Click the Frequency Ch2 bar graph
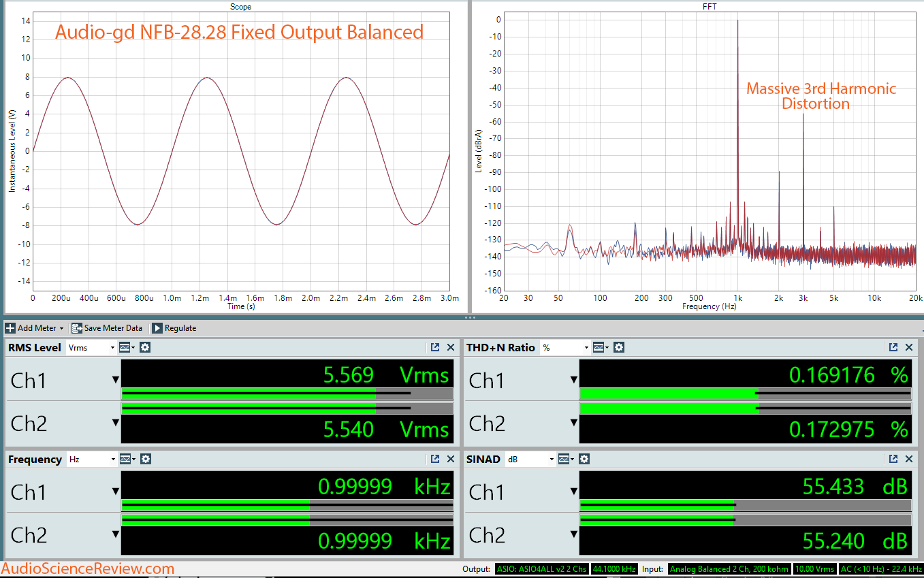Viewport: 924px width, 578px height. pyautogui.click(x=287, y=520)
